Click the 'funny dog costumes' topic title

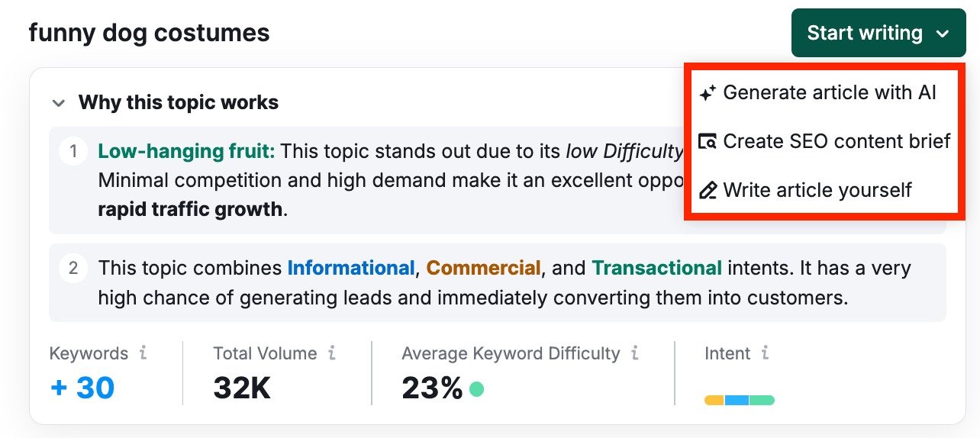[149, 33]
